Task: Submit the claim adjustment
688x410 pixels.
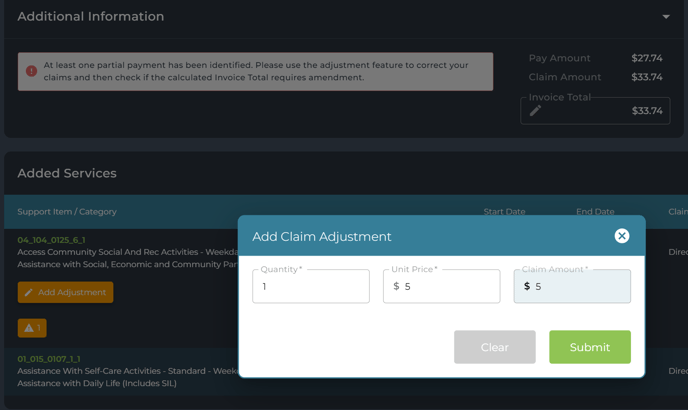Action: pos(589,347)
